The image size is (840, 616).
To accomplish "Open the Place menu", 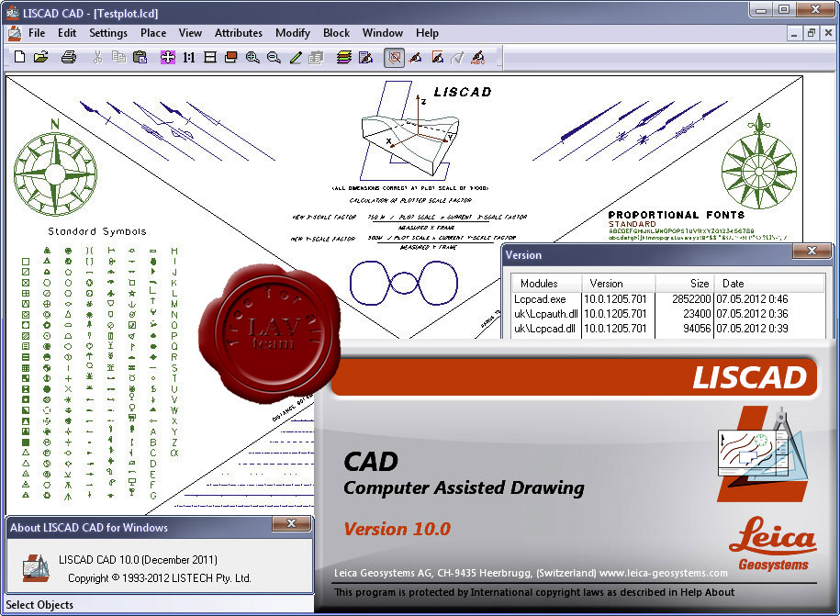I will coord(153,33).
